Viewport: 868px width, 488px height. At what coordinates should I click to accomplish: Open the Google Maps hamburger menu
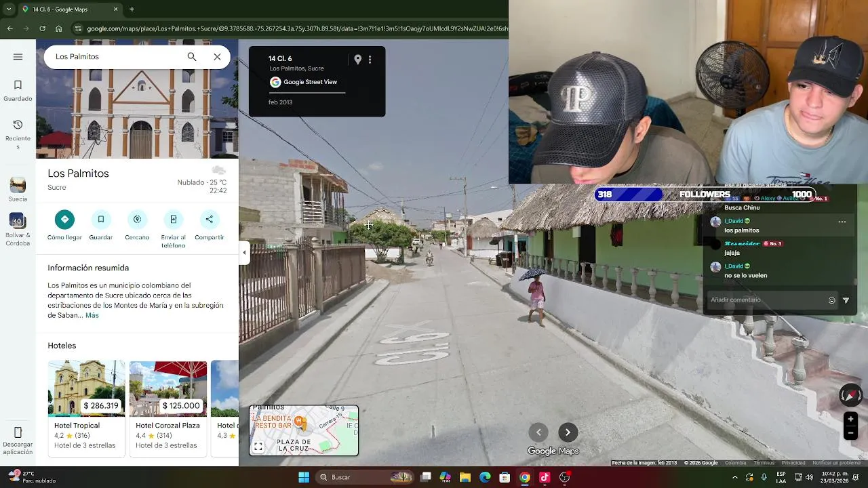[x=18, y=57]
